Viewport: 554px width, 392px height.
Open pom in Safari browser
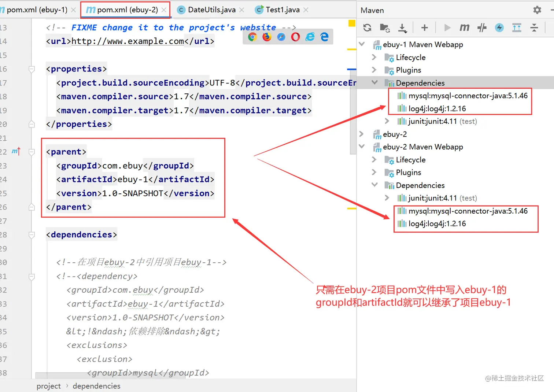(x=281, y=37)
